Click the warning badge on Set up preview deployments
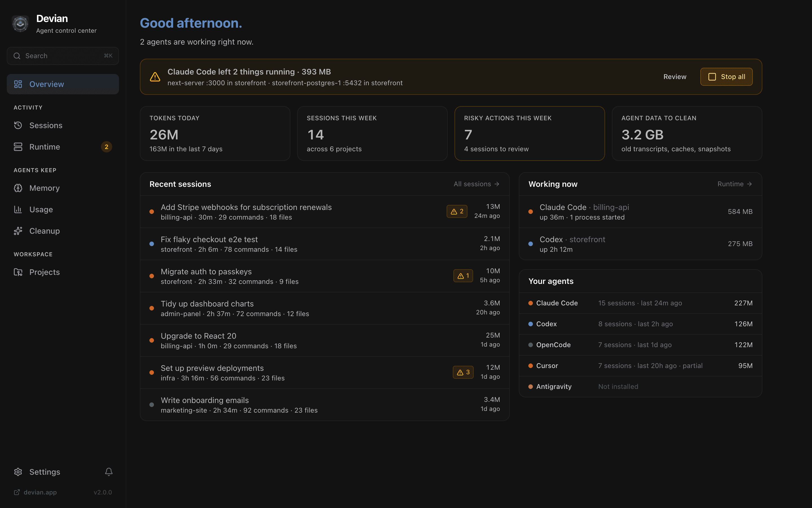Image resolution: width=812 pixels, height=508 pixels. click(463, 372)
